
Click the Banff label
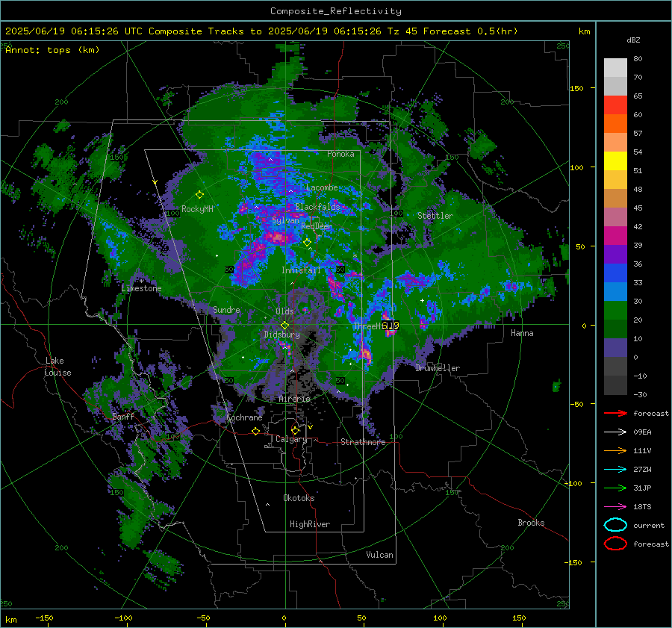coord(123,416)
